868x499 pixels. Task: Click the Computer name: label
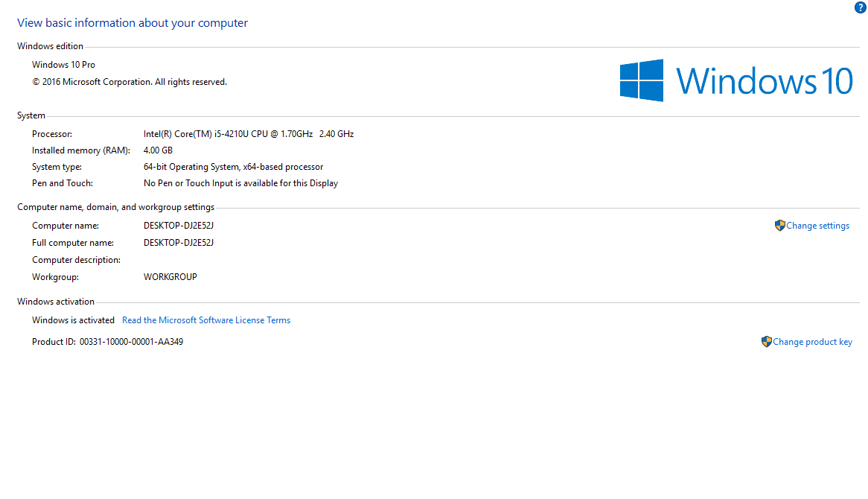point(66,226)
